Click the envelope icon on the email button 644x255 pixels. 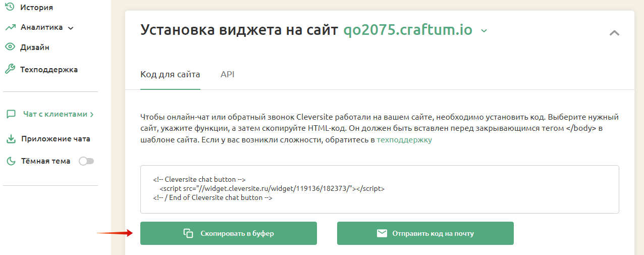coord(382,233)
